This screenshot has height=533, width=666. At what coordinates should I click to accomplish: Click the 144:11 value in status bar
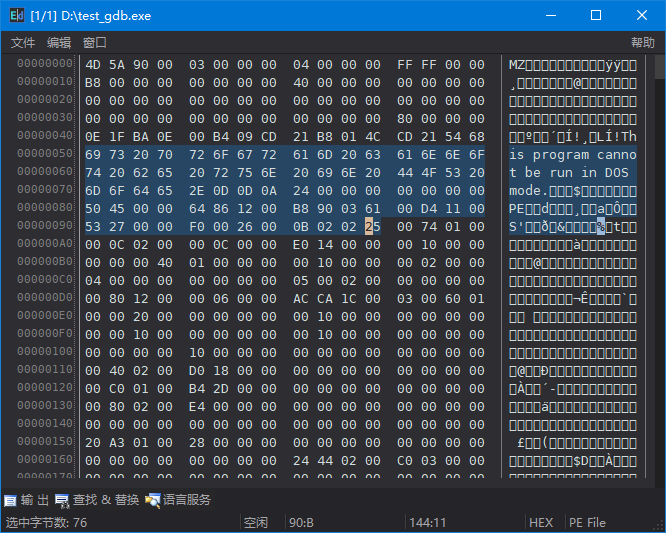427,522
